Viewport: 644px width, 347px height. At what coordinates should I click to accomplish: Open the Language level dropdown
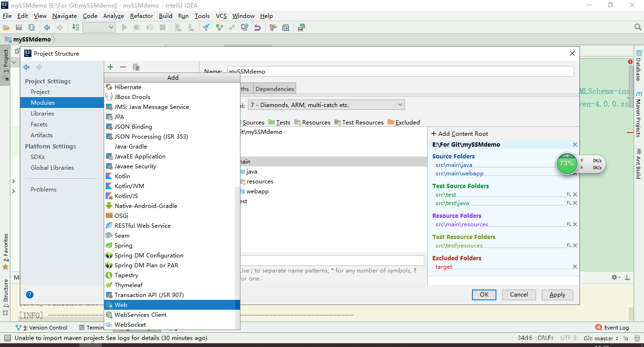point(326,105)
